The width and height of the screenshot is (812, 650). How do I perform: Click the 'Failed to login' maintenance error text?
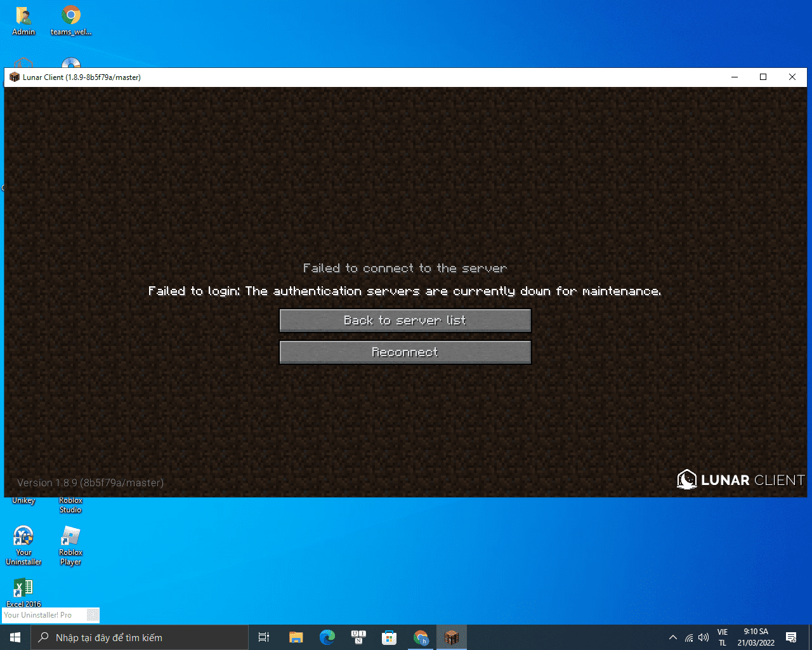point(405,291)
